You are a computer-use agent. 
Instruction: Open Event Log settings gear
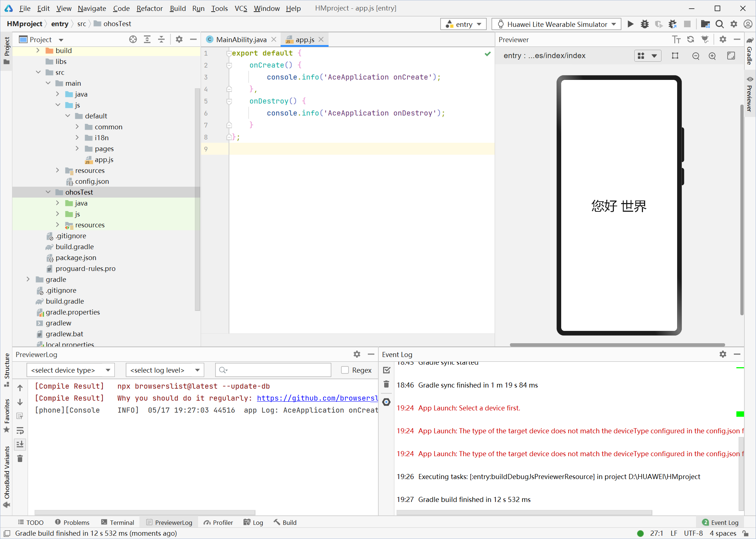coord(723,354)
